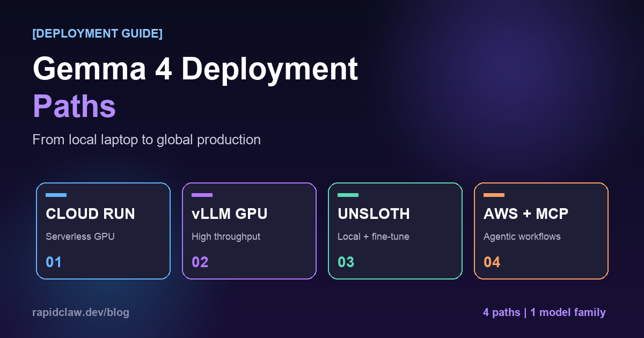Click the number 02 label

pyautogui.click(x=200, y=262)
